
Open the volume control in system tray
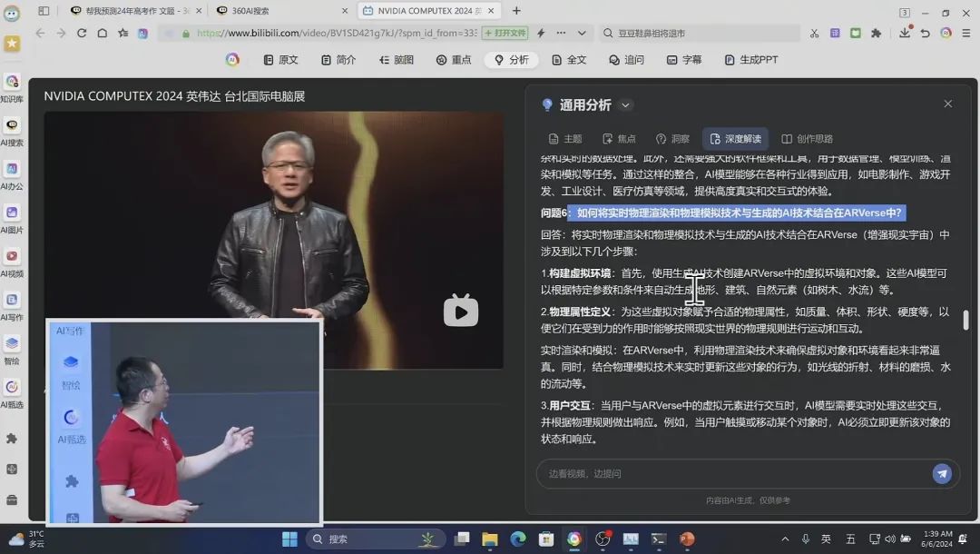click(890, 539)
